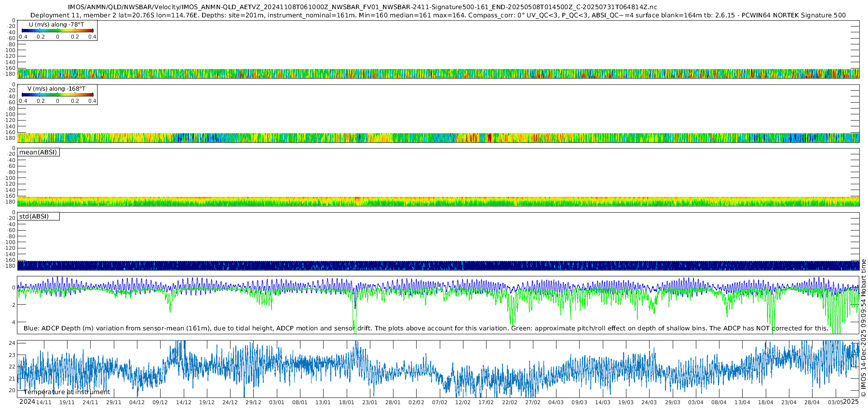Screen dimensions: 868x410
Task: Click the 14/11 date tick label
Action: (x=43, y=403)
